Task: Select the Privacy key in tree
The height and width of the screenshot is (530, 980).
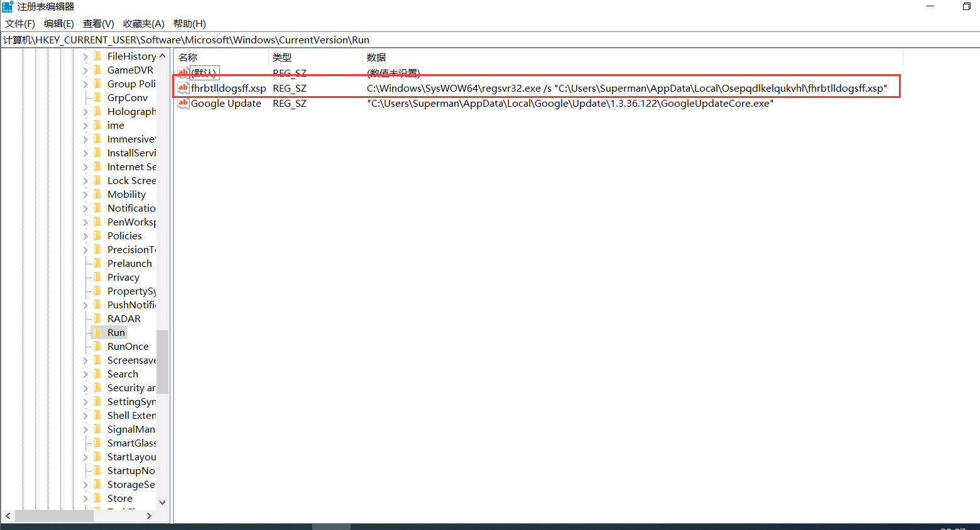Action: point(123,277)
